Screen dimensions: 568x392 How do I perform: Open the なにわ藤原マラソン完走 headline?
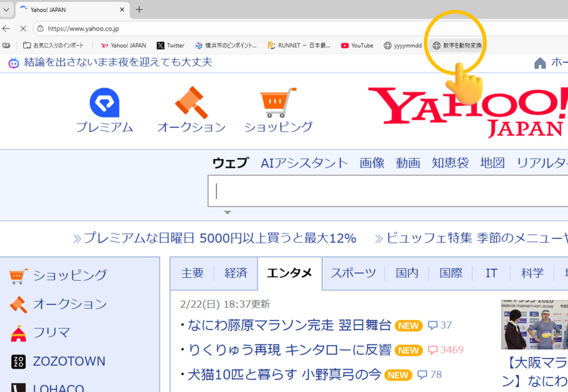(290, 325)
